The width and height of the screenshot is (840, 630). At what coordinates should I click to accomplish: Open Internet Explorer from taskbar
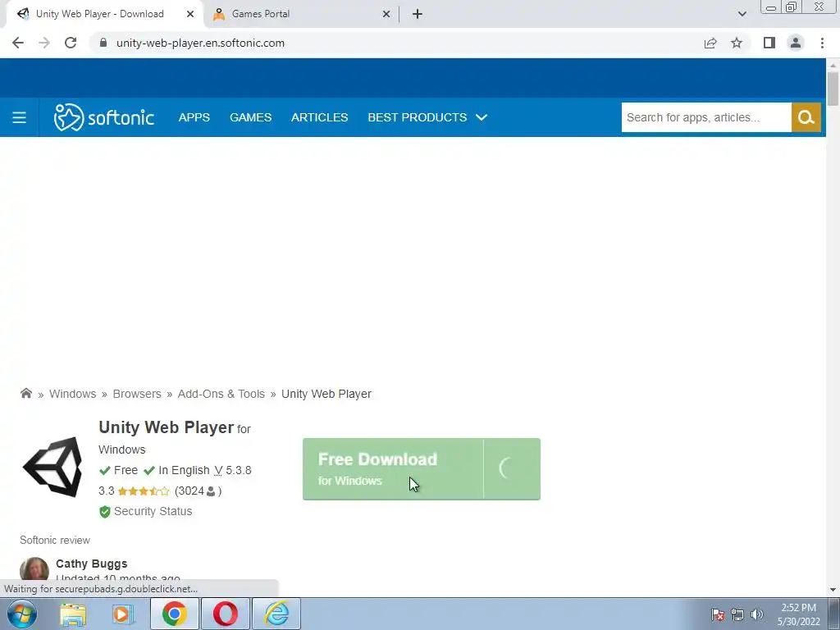(x=276, y=614)
